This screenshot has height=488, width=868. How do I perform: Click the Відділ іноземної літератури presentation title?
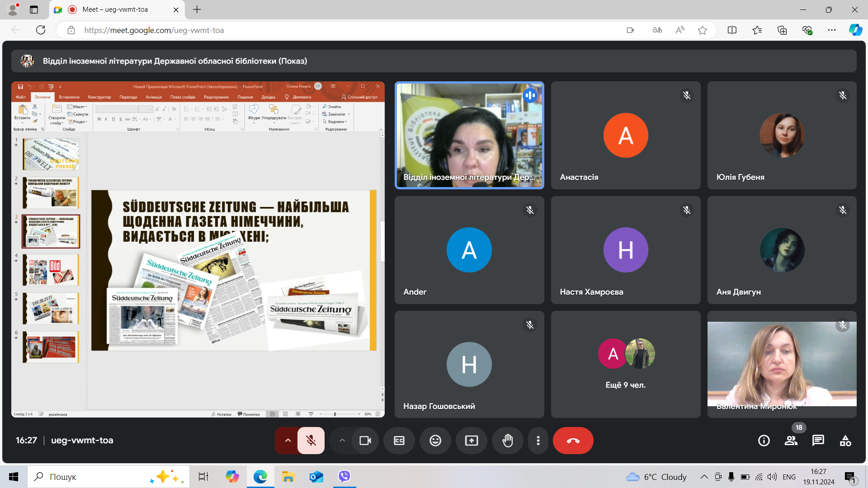(175, 61)
